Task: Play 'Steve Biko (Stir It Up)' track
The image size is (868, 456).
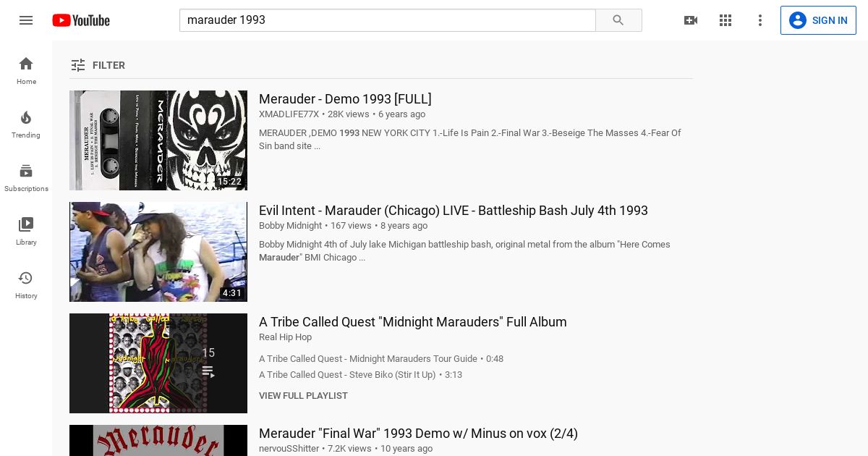Action: [360, 375]
